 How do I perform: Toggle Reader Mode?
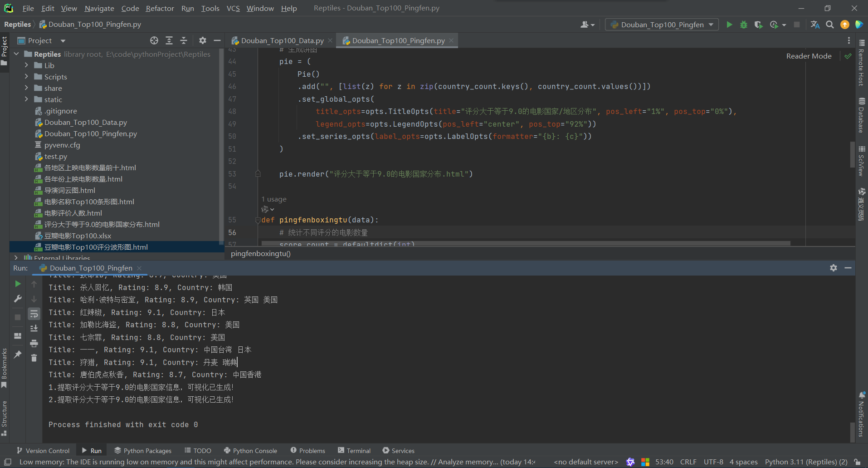pos(809,56)
